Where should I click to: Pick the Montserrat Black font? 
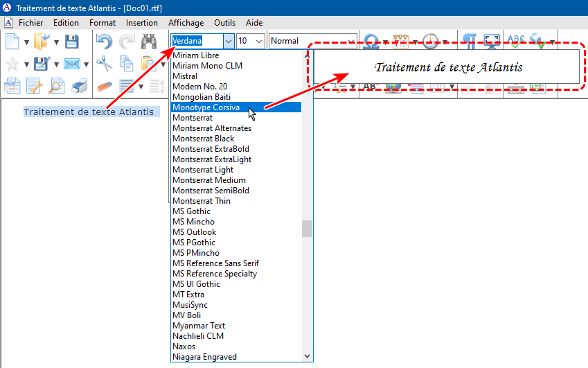pyautogui.click(x=236, y=139)
